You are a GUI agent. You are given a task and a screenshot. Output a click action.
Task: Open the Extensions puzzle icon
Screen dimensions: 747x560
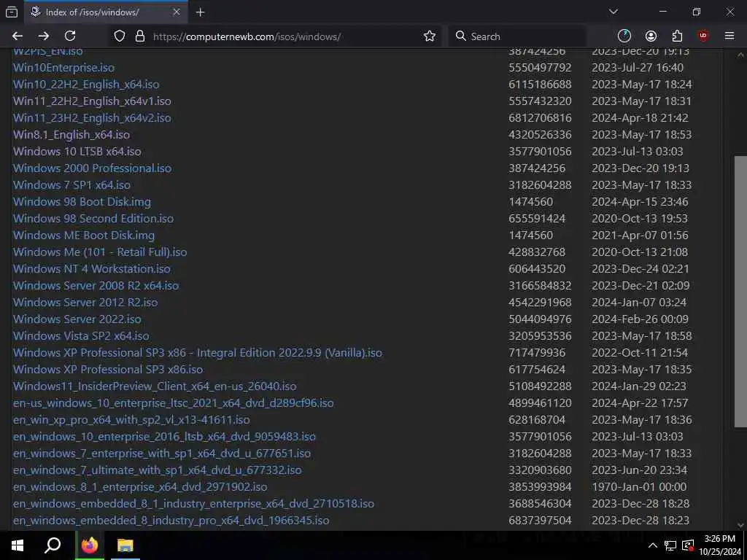[677, 36]
